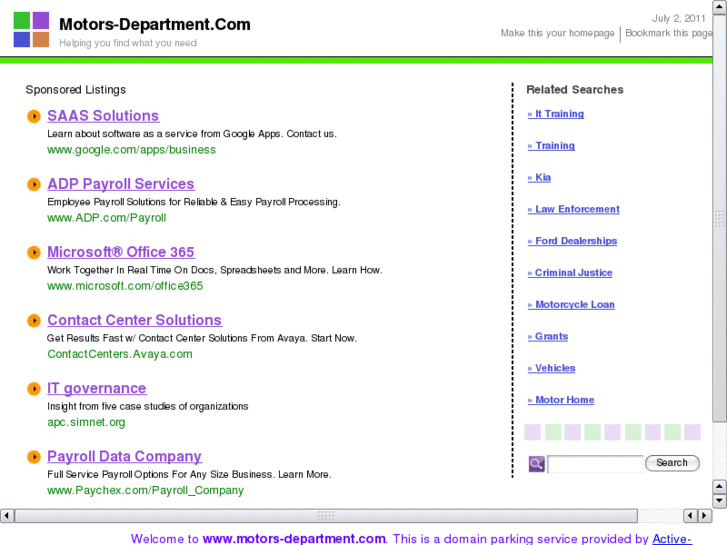
Task: Open the Payroll Data Company listing
Action: (124, 456)
